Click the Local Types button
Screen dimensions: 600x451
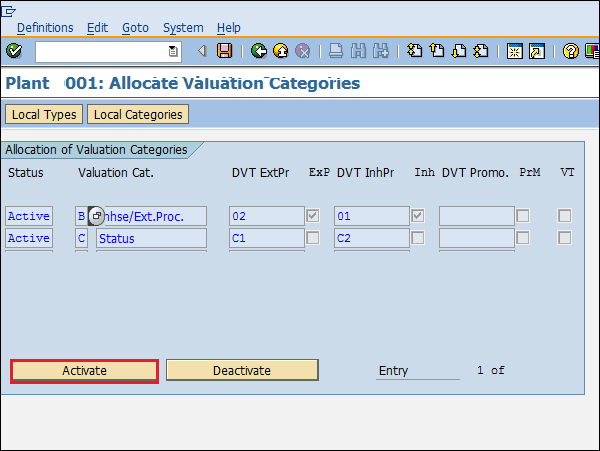click(44, 115)
